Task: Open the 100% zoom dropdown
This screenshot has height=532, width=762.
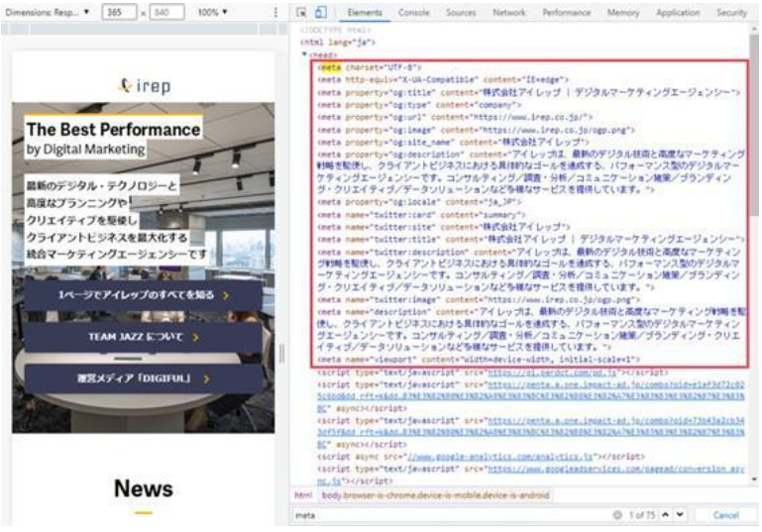Action: (212, 13)
